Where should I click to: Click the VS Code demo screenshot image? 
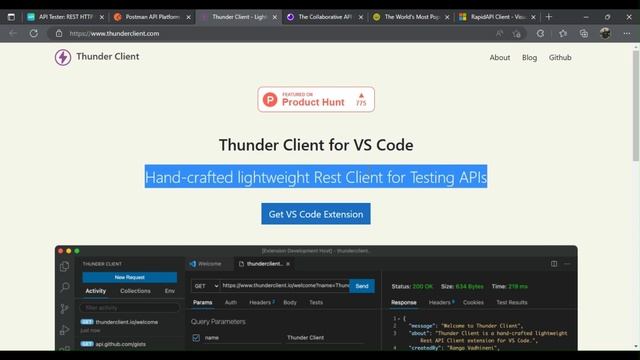tap(316, 298)
